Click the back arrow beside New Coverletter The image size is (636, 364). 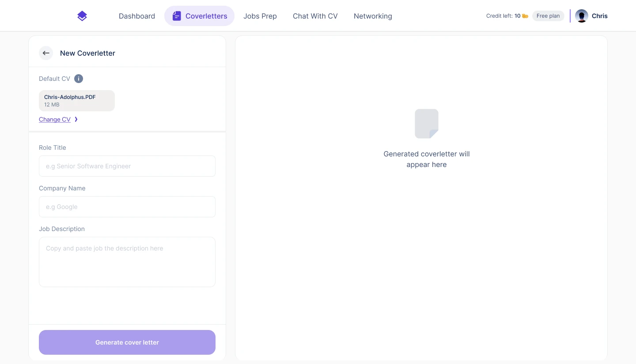pos(46,53)
